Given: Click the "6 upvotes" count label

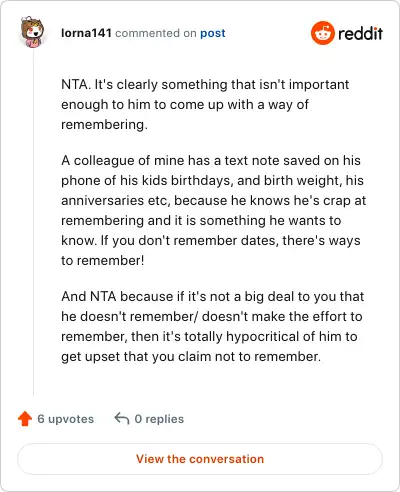Looking at the screenshot, I should (66, 419).
